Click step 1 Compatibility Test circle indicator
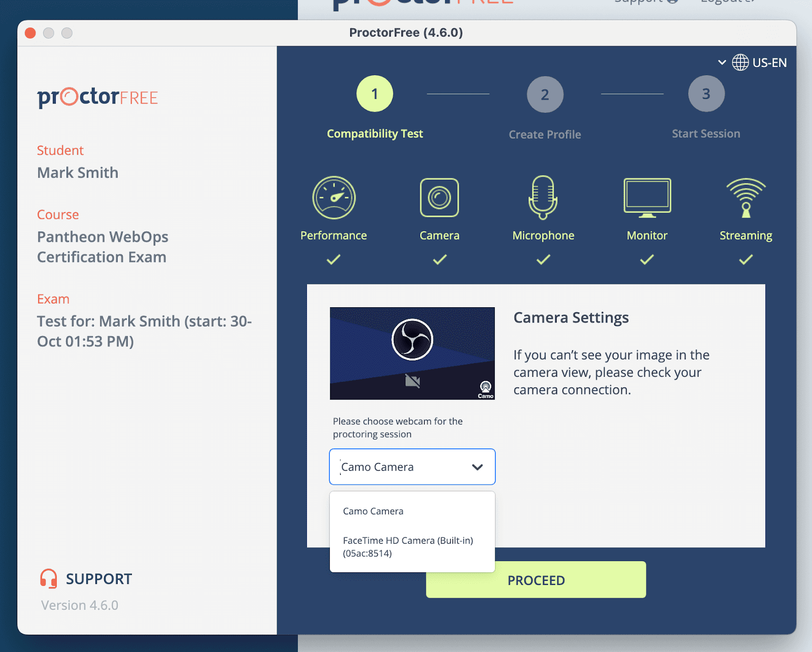Viewport: 812px width, 652px height. (x=375, y=93)
